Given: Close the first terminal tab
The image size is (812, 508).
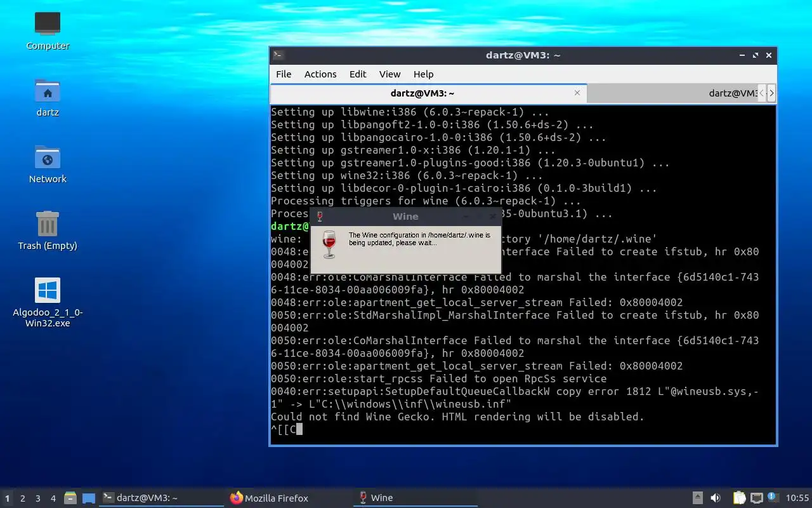Looking at the screenshot, I should coord(577,93).
